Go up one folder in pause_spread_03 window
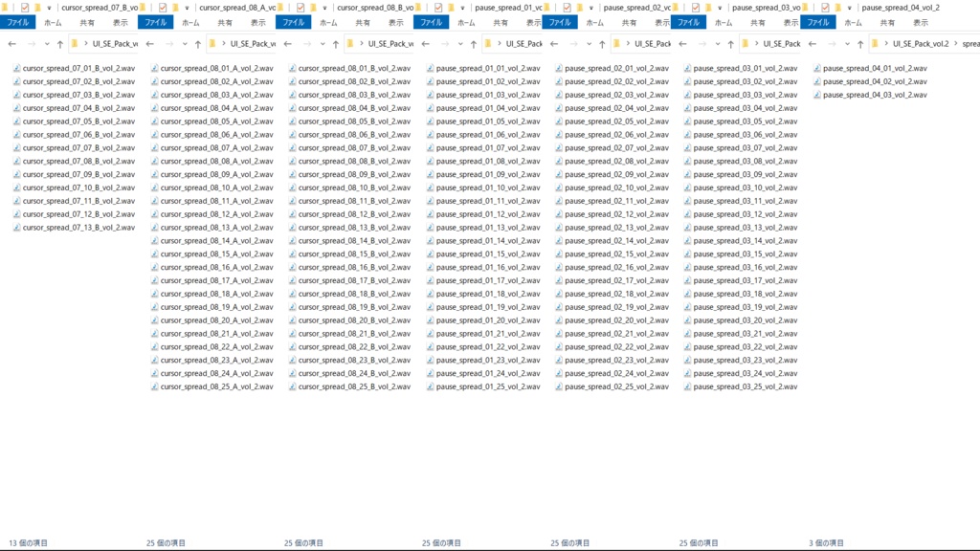 [730, 44]
